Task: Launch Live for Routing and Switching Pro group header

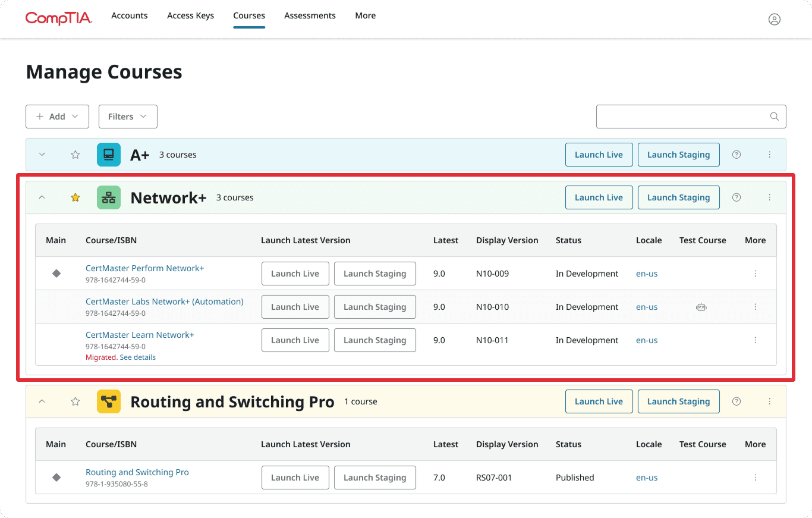Action: click(x=599, y=401)
